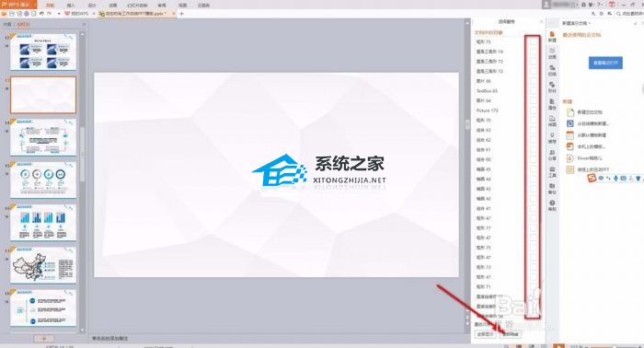644x348 pixels.
Task: Open the 插入 ribbon tab
Action: (71, 6)
